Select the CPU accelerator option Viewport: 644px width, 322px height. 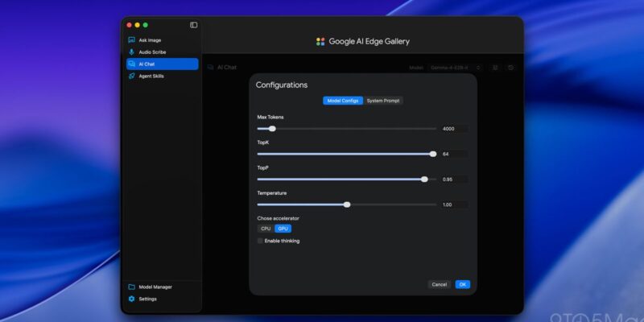pos(266,229)
